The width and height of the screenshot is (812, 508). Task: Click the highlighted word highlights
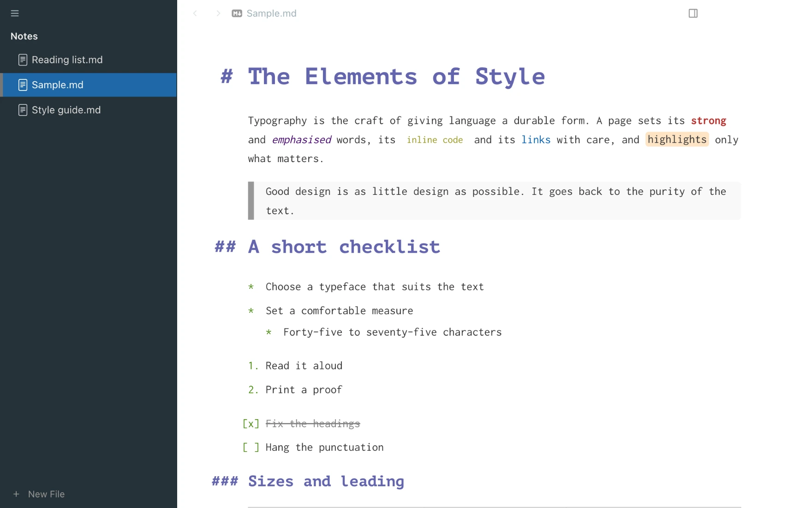click(x=677, y=139)
